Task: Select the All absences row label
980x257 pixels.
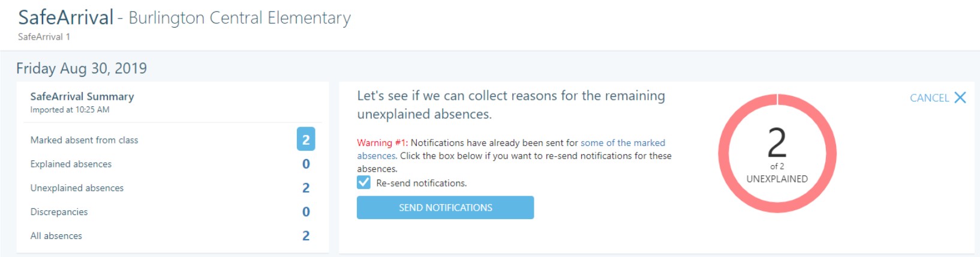Action: [56, 236]
